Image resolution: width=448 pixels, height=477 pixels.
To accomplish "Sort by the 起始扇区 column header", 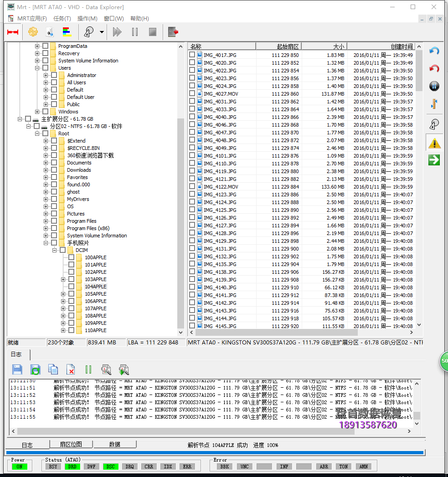I will 279,46.
